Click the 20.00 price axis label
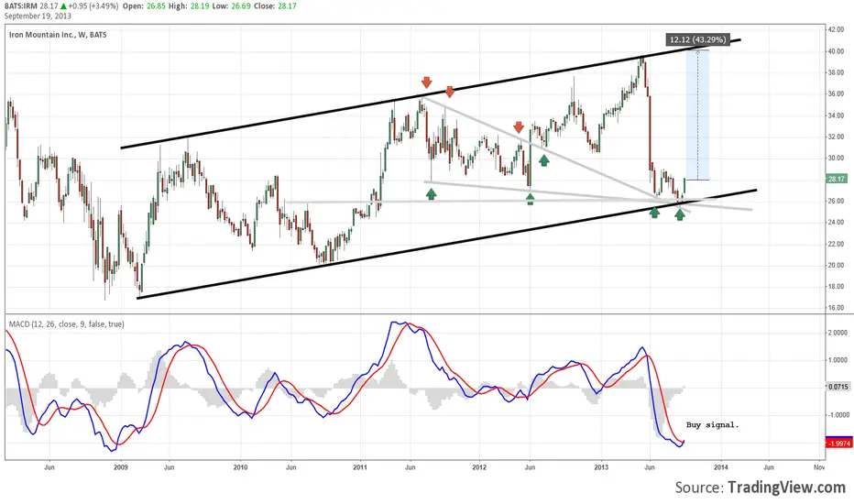The image size is (854, 504). (x=836, y=266)
